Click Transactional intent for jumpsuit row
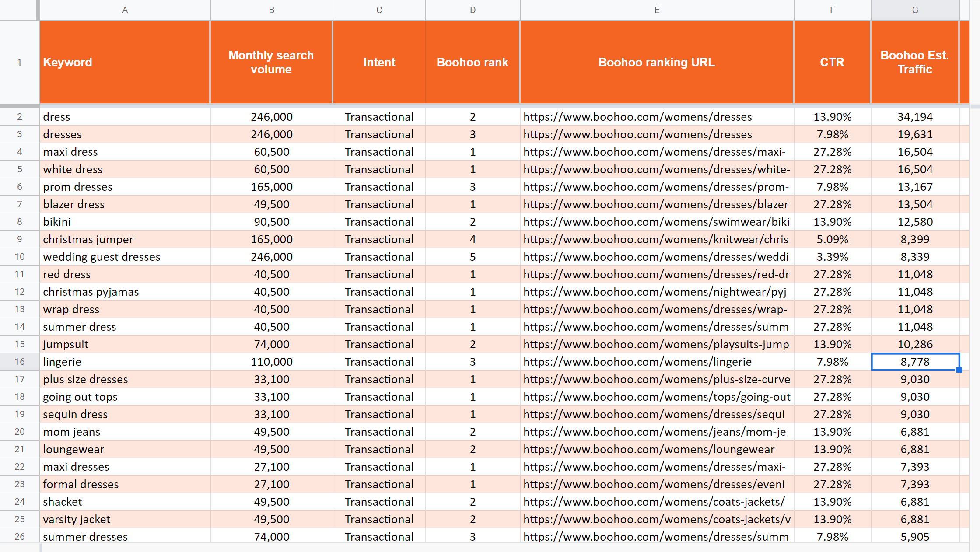 point(379,344)
